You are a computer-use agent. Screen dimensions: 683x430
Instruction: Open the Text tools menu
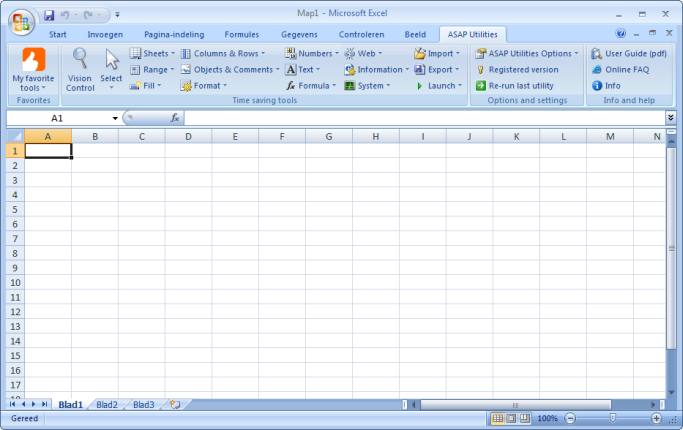[x=303, y=70]
